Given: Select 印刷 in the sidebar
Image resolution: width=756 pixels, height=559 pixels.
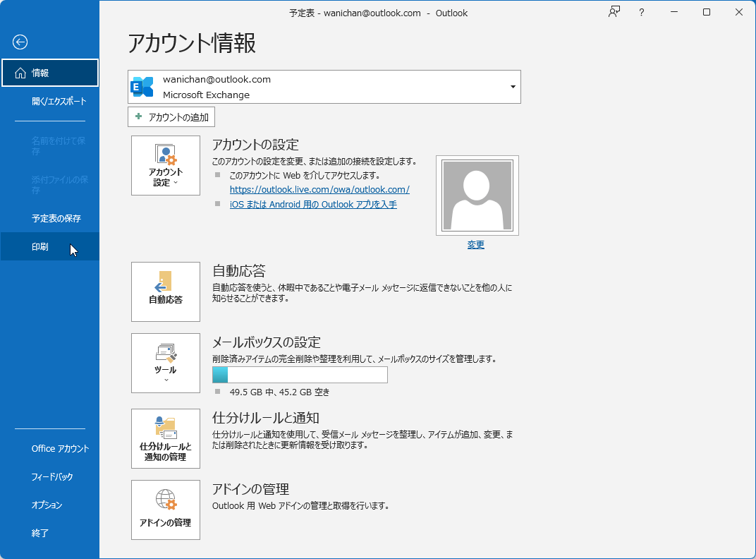Looking at the screenshot, I should point(50,246).
